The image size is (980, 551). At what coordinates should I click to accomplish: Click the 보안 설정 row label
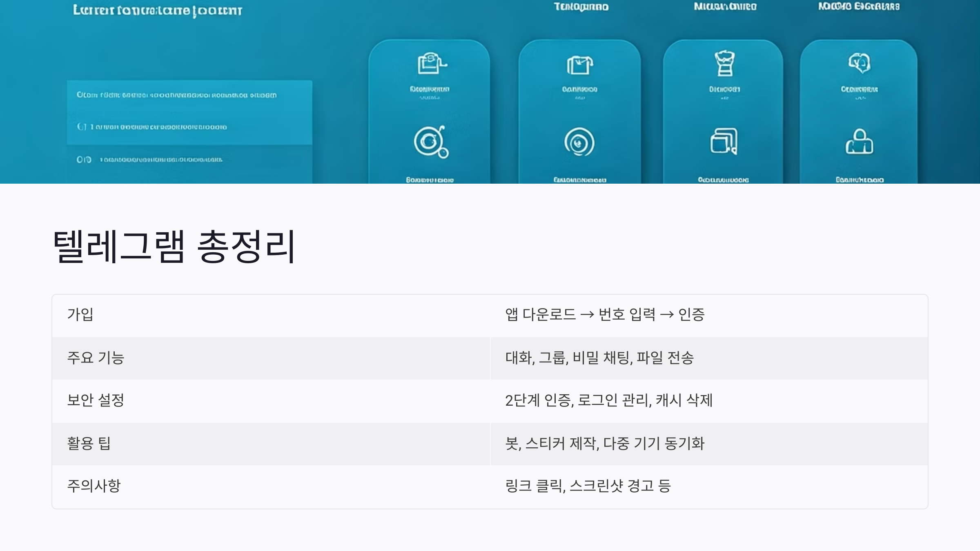(x=96, y=400)
